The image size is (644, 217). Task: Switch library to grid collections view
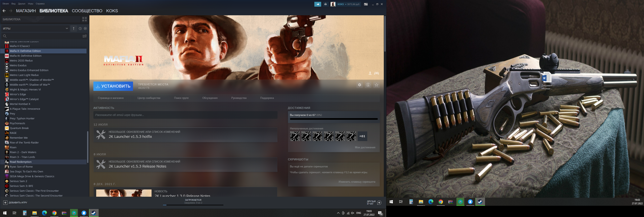pos(85,19)
